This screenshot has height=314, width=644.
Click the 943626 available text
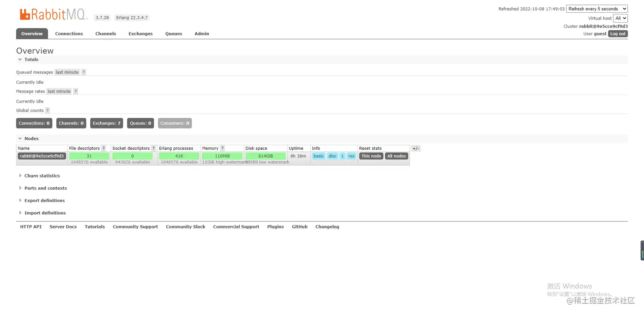tap(132, 162)
